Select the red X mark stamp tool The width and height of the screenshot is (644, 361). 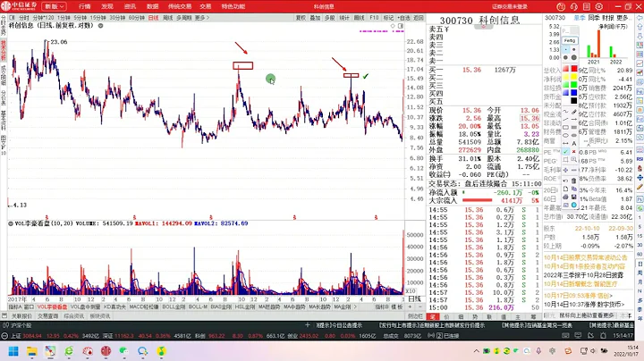[573, 151]
